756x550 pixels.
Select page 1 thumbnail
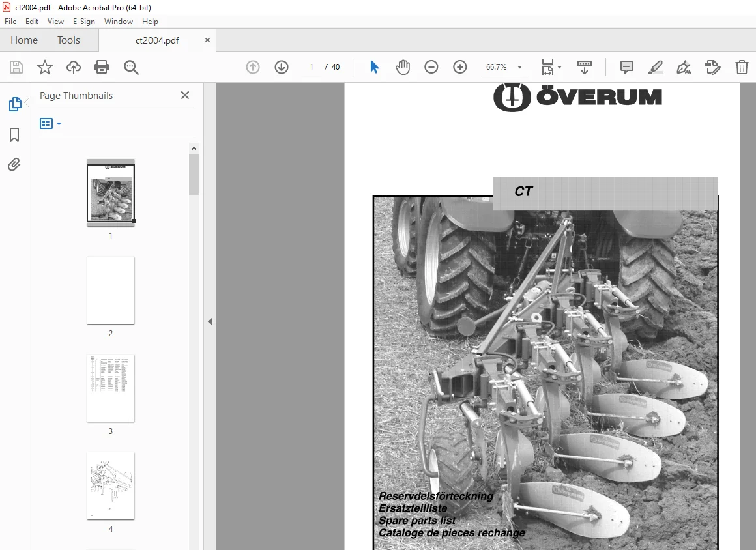111,193
